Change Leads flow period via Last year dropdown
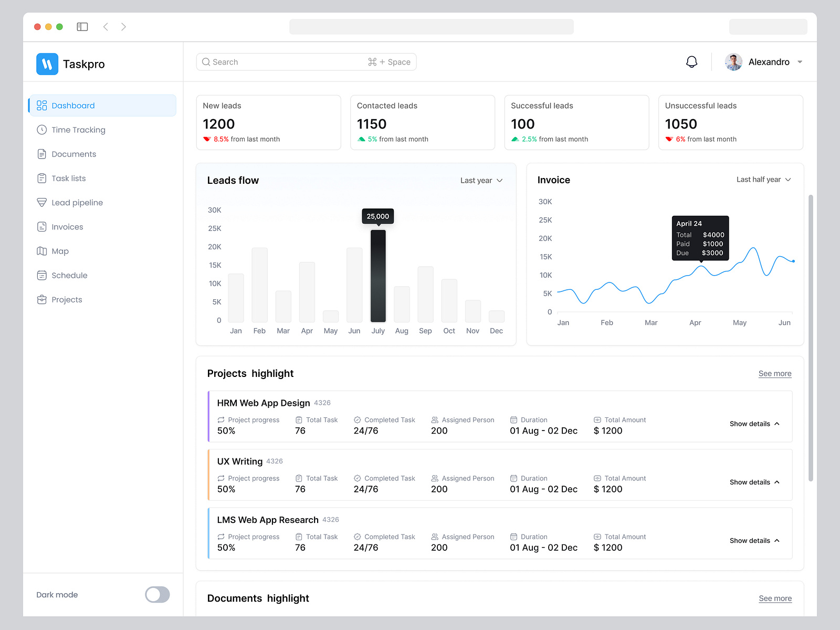The width and height of the screenshot is (840, 630). [480, 180]
